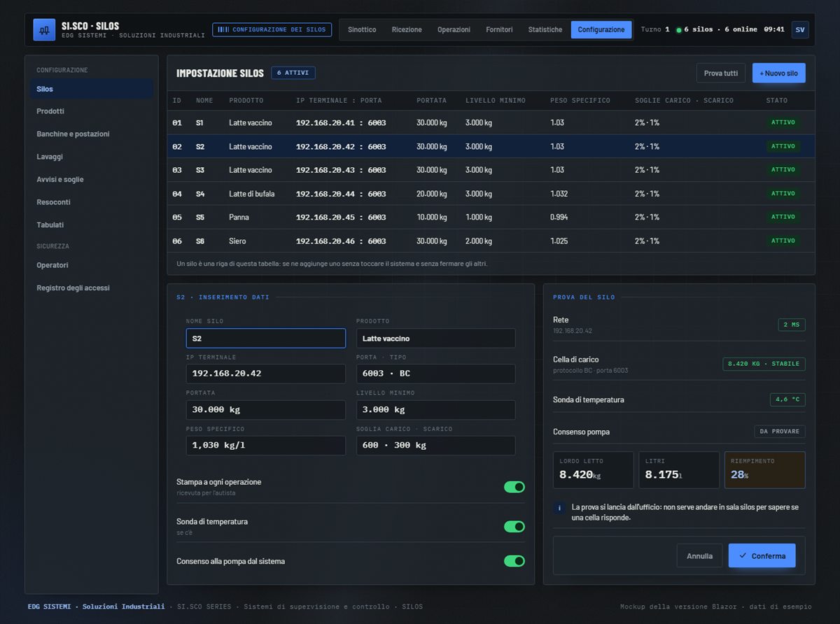Image resolution: width=840 pixels, height=624 pixels.
Task: Open the Fornitori tab
Action: (499, 29)
